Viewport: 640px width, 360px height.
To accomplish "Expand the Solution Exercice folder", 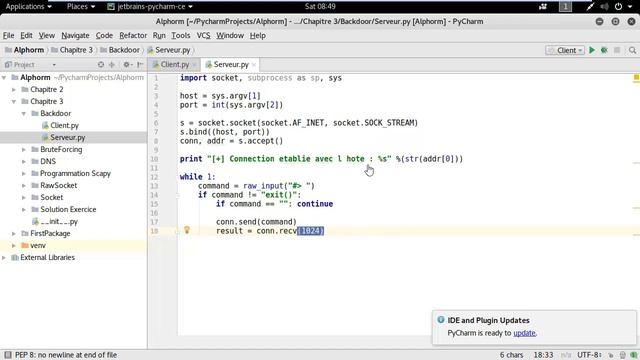I will [24, 209].
